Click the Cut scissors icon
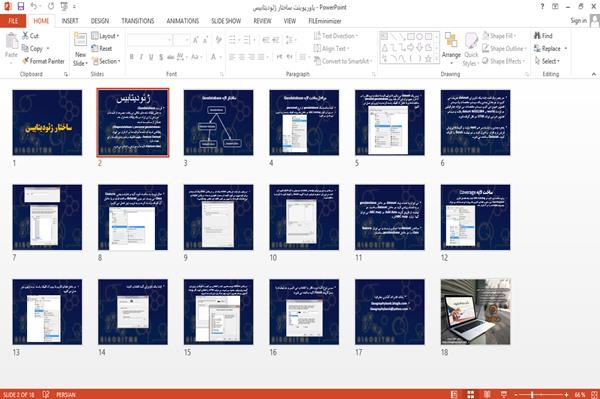Viewport: 600px width, 399px height. (x=26, y=36)
